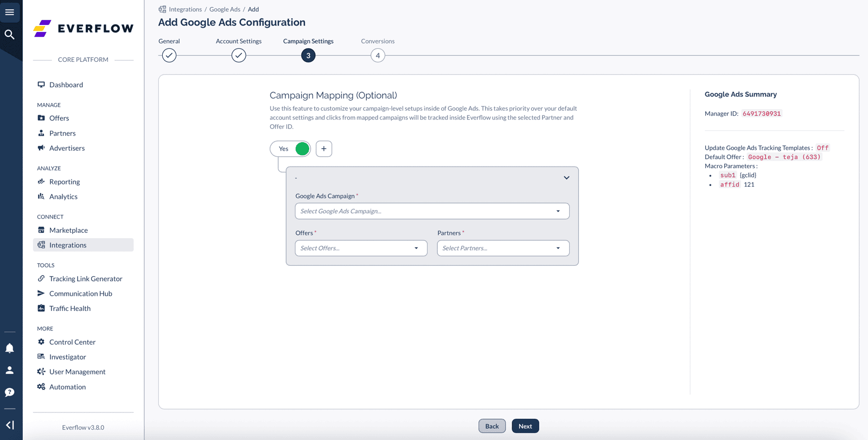Go to the General step
868x440 pixels.
169,55
